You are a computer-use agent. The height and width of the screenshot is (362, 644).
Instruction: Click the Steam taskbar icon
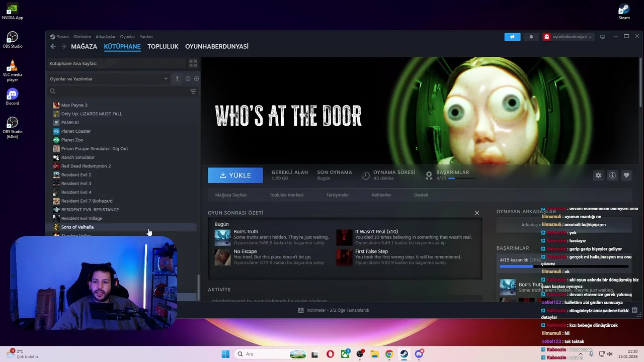404,354
